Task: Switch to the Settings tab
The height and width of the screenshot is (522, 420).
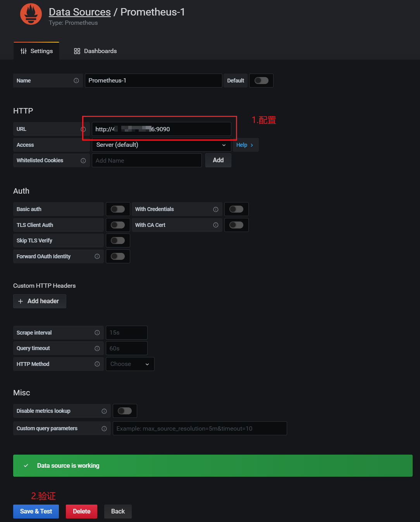Action: (36, 51)
